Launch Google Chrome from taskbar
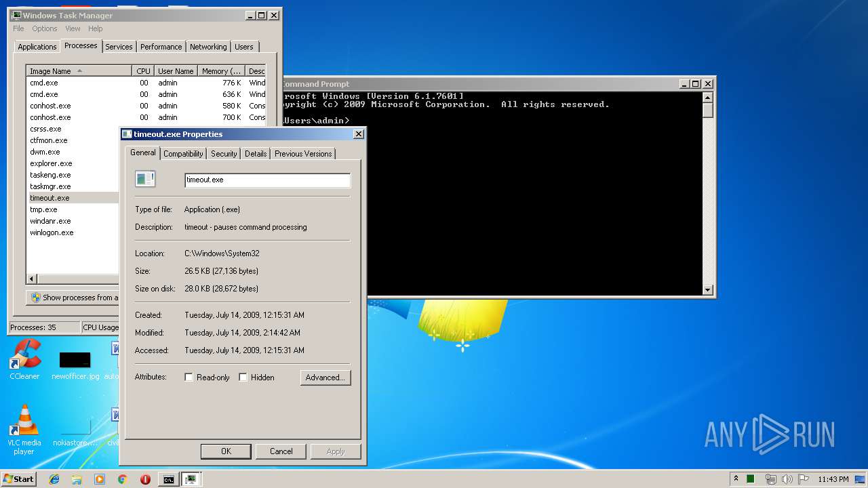Screen dimensions: 868x488 122,479
